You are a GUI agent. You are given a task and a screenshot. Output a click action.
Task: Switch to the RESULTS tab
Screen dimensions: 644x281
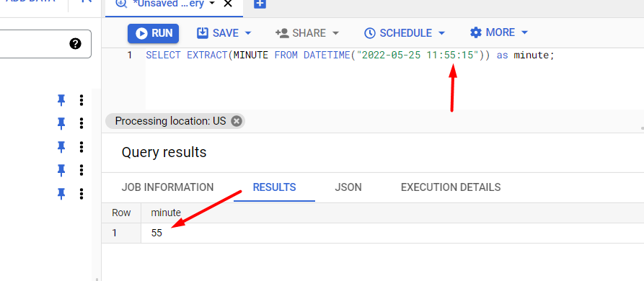tap(274, 187)
